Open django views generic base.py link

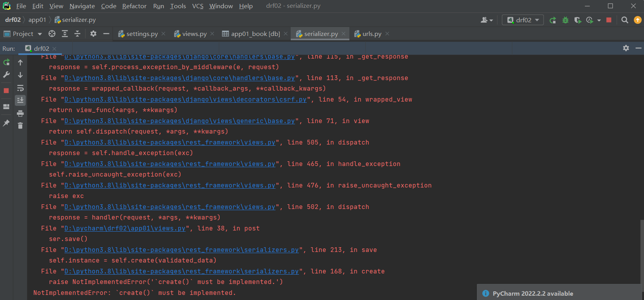click(179, 121)
